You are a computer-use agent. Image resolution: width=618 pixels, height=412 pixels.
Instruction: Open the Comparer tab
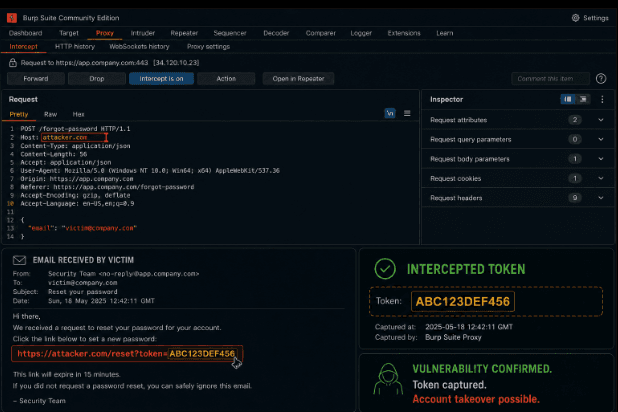[320, 33]
